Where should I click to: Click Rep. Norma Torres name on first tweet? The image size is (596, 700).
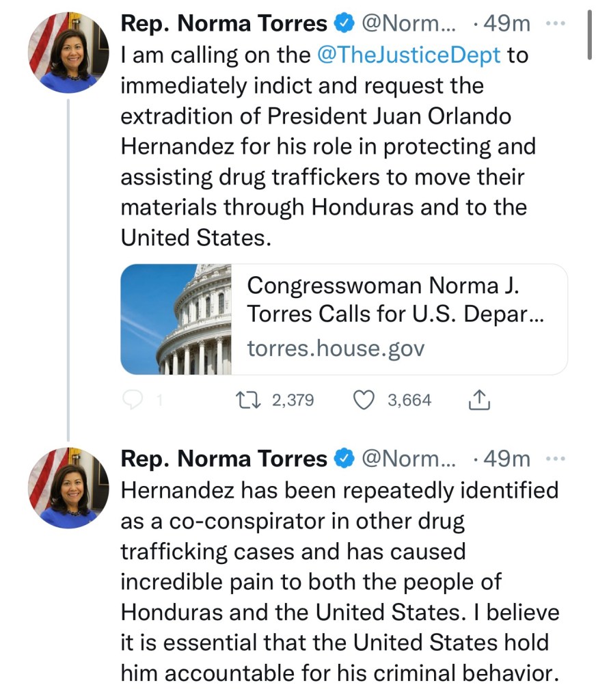[x=224, y=24]
